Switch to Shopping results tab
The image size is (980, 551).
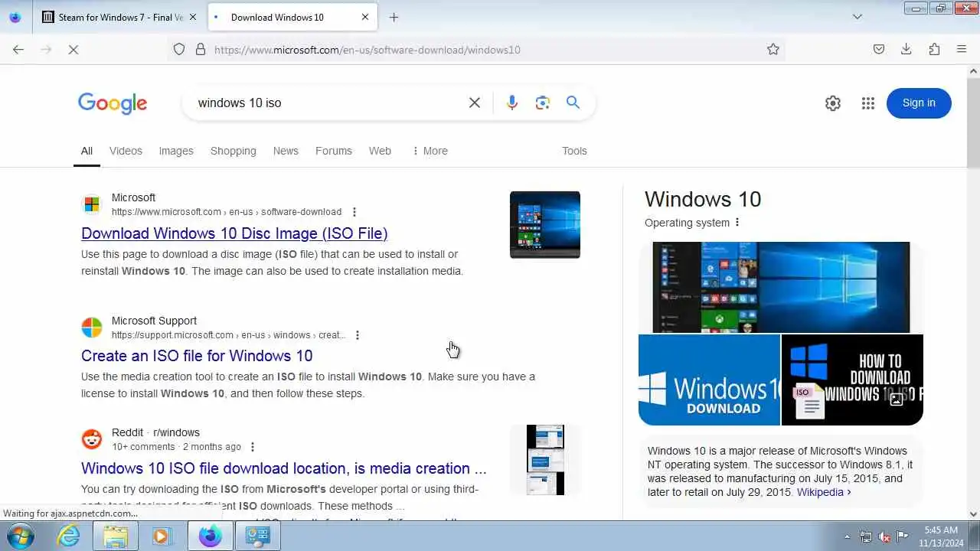[x=234, y=151]
